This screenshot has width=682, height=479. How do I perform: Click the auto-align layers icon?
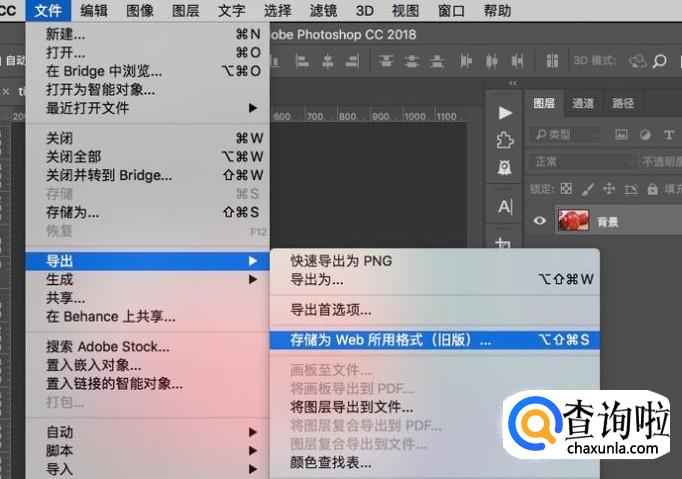[552, 61]
